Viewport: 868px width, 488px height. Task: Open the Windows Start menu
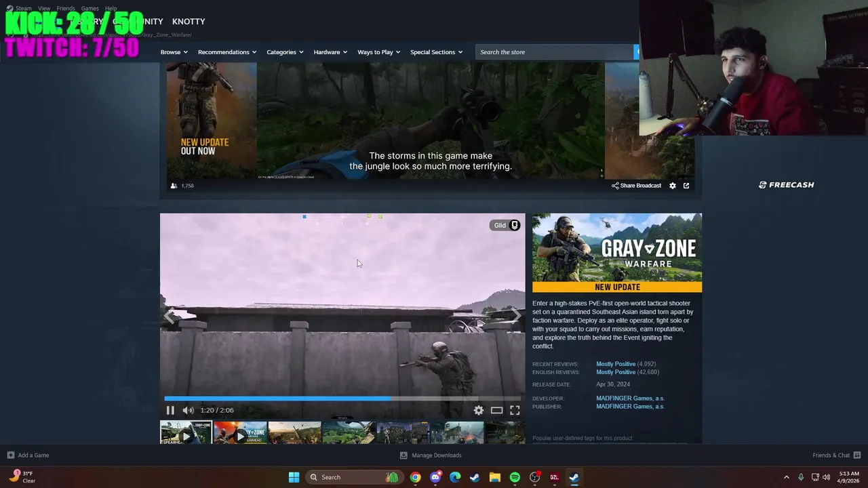coord(294,477)
